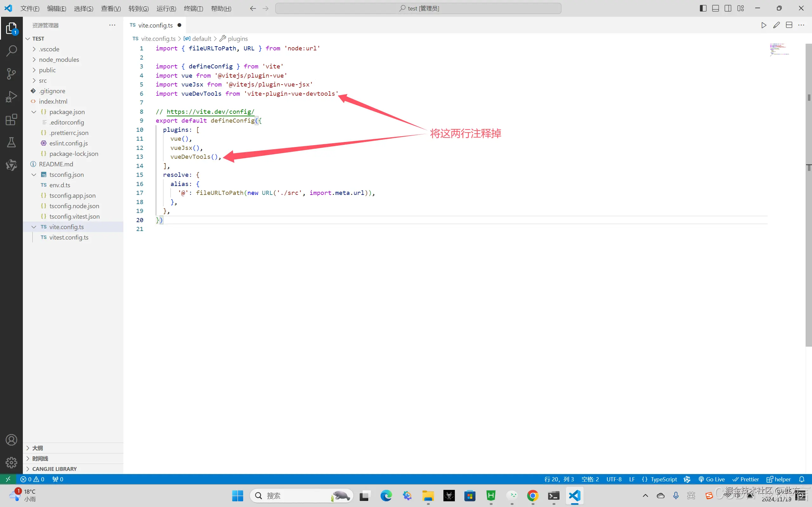Click Go Live in status bar
Image resolution: width=812 pixels, height=507 pixels.
coord(711,479)
